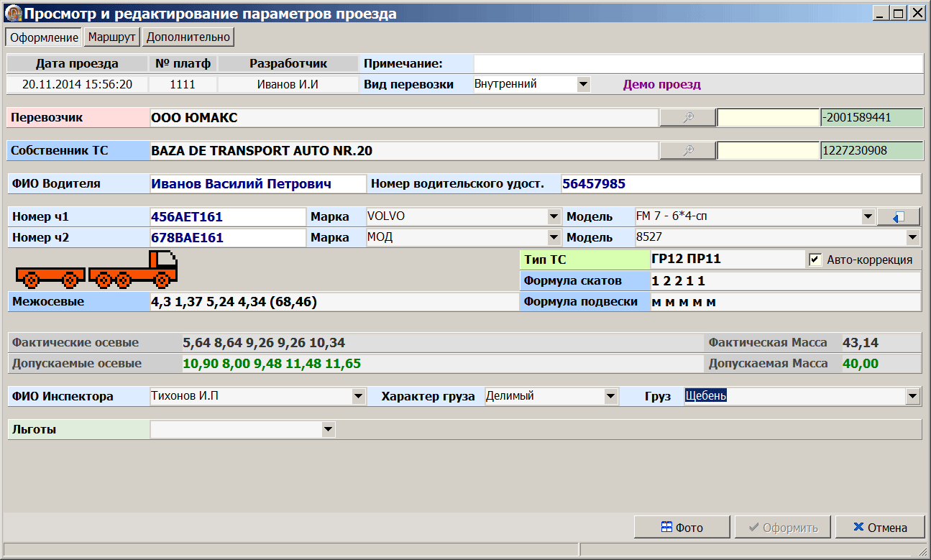Click the Оформить button
Screen dimensions: 931x560
pos(782,528)
